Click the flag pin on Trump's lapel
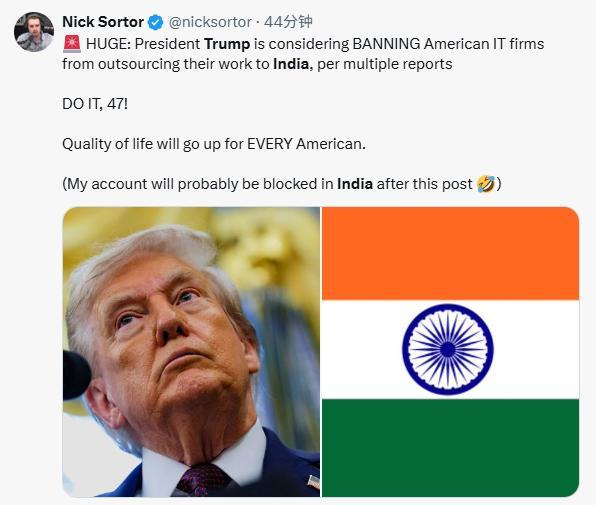596x505 pixels. click(x=314, y=482)
